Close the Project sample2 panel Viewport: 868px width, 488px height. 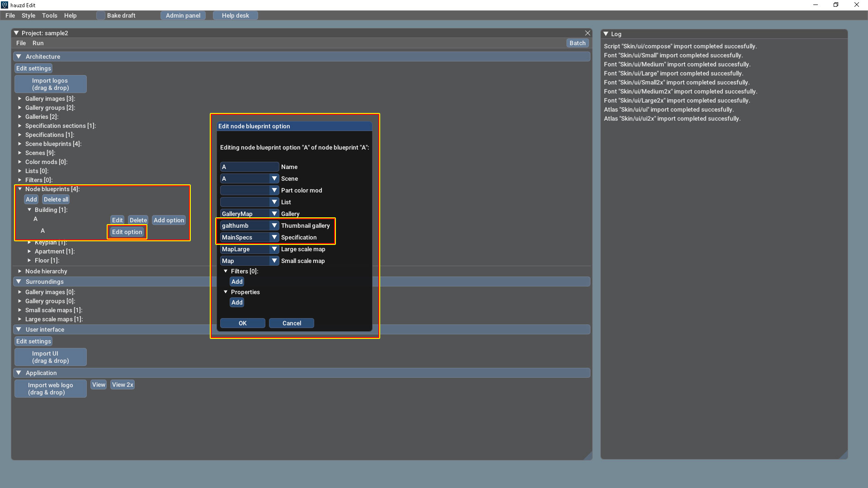point(587,33)
